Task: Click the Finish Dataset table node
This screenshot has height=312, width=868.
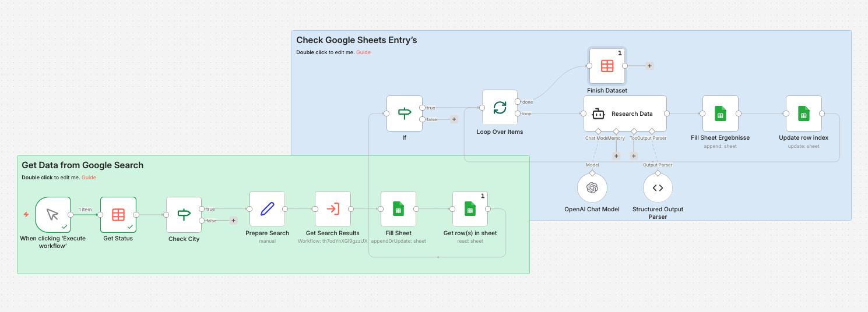Action: (607, 66)
